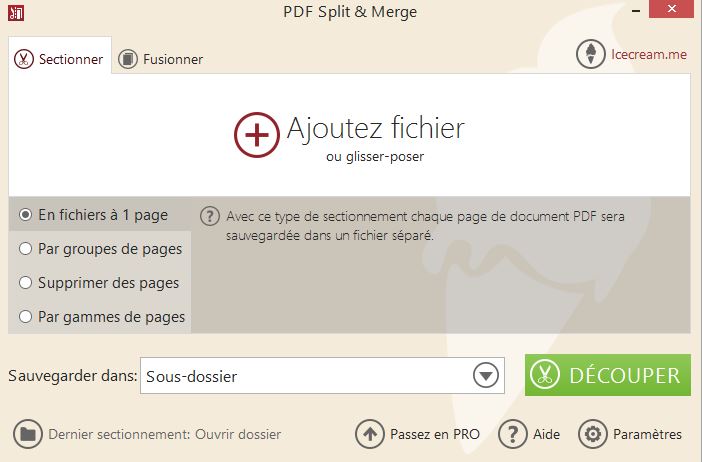Choose 'Supprimer des pages' radio option
The height and width of the screenshot is (462, 702).
coord(26,282)
